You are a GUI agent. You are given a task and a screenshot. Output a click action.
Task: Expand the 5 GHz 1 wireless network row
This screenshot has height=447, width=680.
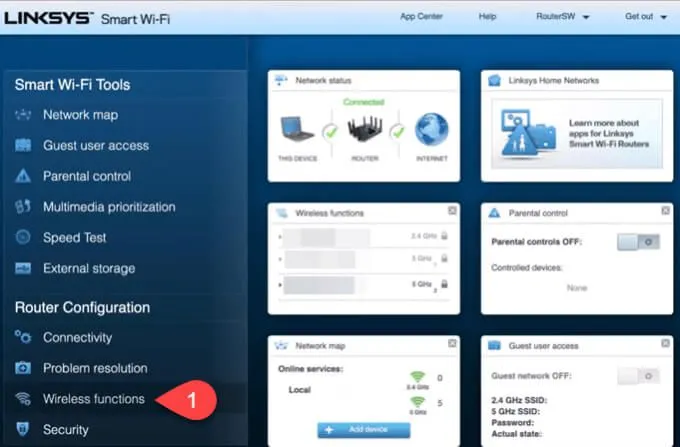point(280,259)
